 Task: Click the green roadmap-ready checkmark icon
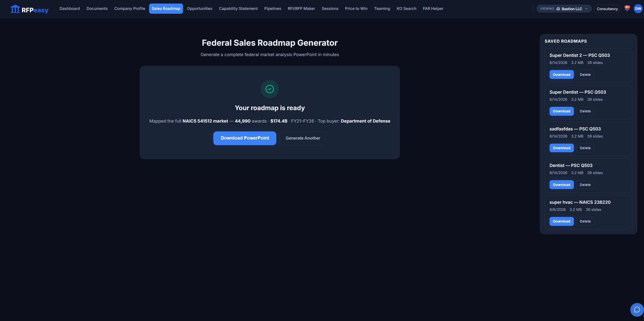click(269, 89)
